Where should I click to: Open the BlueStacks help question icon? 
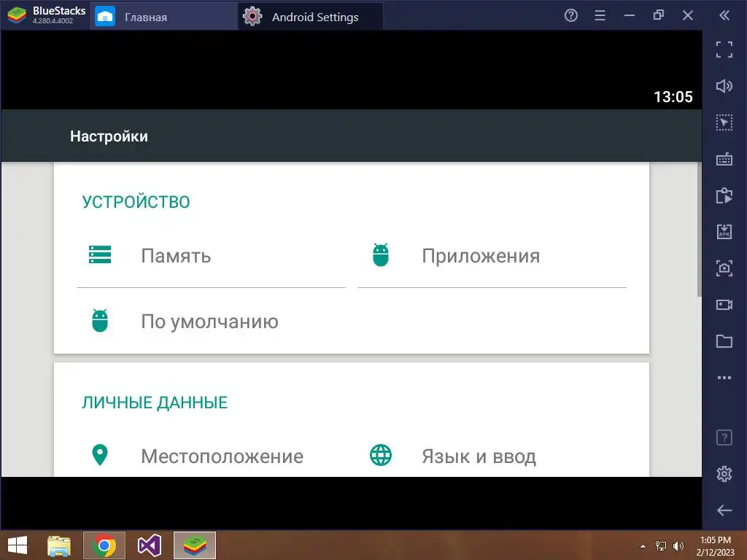[x=570, y=16]
